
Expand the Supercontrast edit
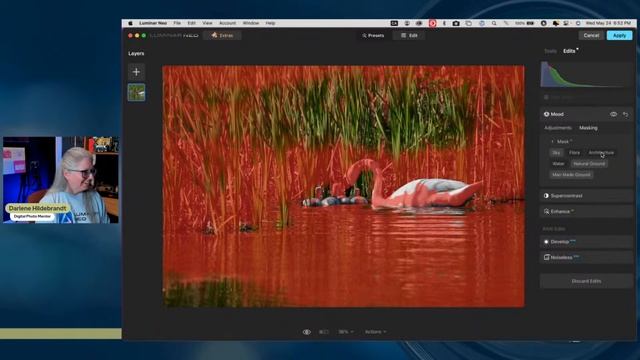tap(586, 196)
